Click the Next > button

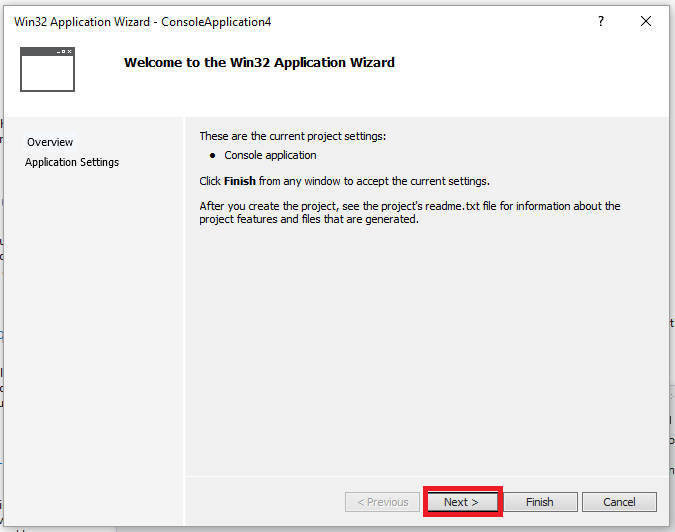pos(461,502)
